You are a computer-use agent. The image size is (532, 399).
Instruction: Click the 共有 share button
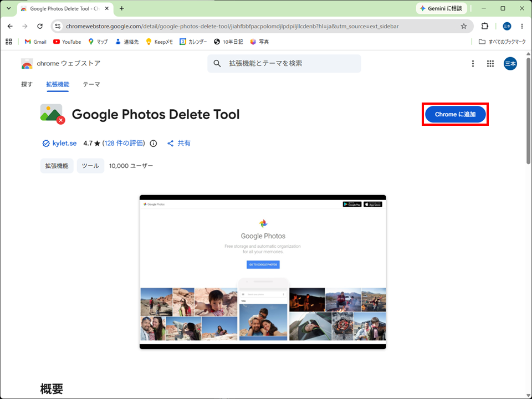click(x=179, y=143)
